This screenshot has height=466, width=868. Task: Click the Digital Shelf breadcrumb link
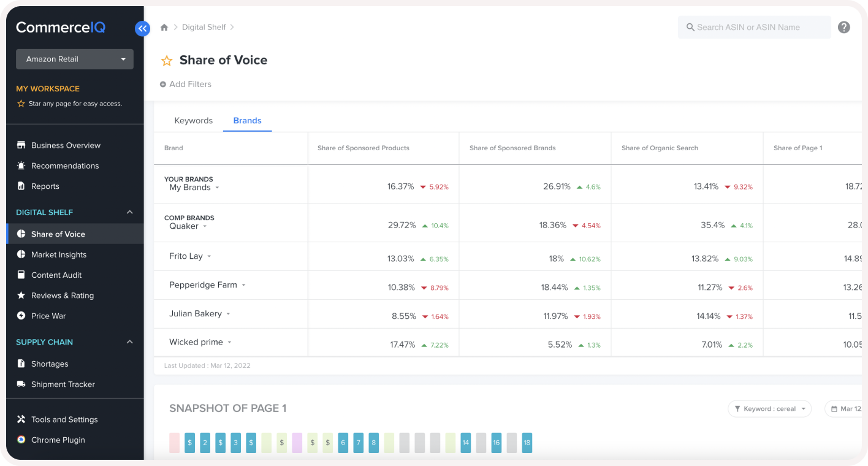[204, 28]
